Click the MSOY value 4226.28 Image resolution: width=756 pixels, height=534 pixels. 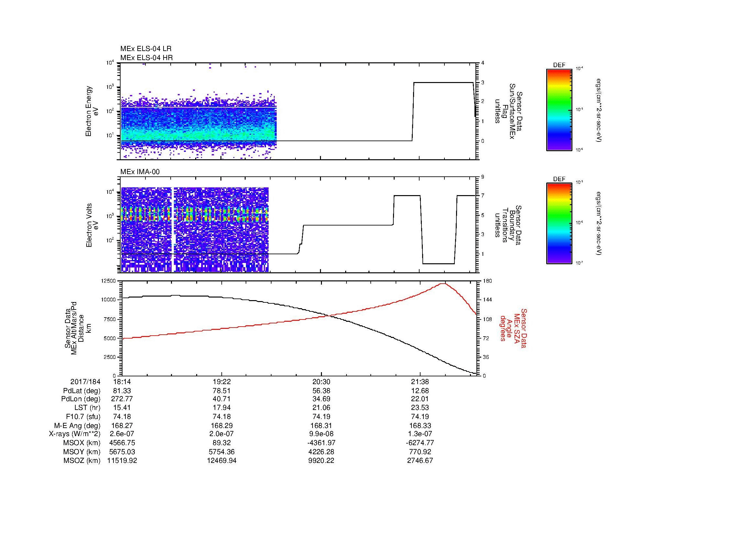point(321,452)
